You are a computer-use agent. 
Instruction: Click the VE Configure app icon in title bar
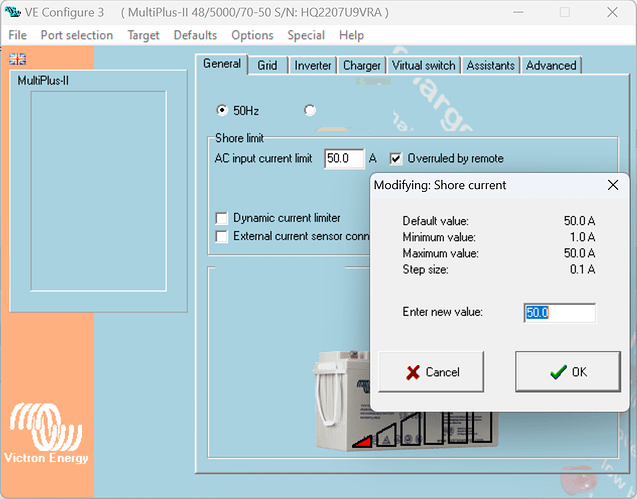pos(13,12)
